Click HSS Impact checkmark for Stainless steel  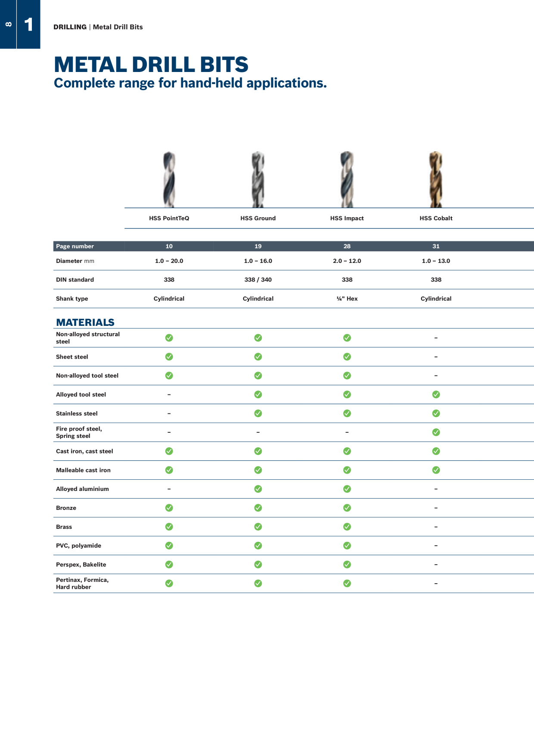click(347, 413)
